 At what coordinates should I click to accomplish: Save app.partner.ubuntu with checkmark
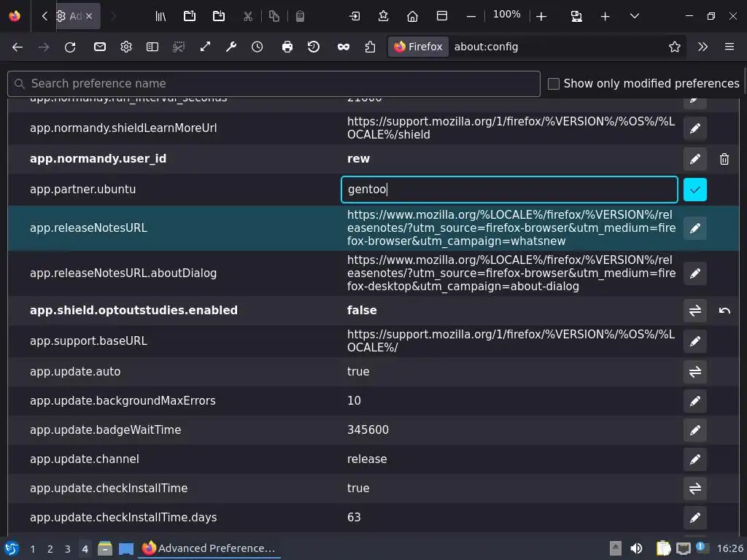click(x=695, y=190)
